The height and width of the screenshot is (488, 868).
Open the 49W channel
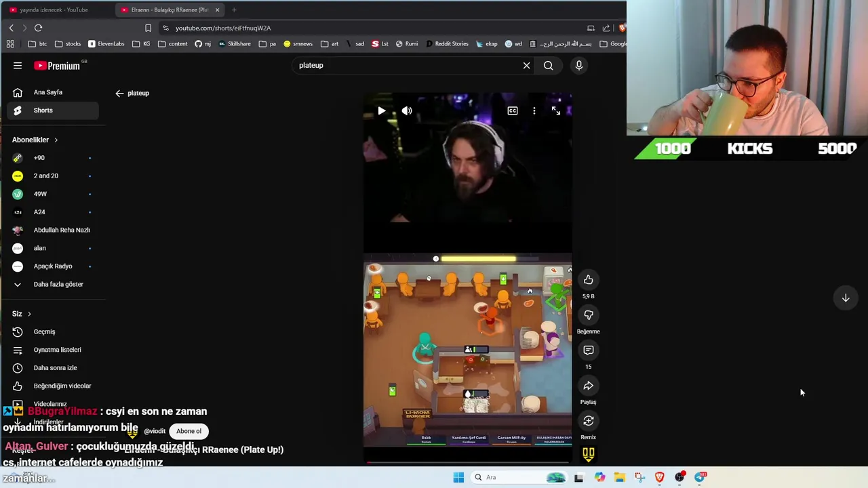click(x=53, y=194)
